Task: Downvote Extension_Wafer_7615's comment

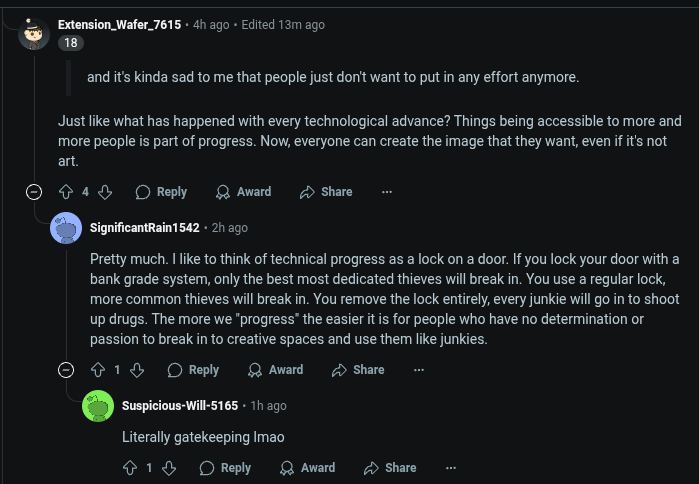Action: coord(105,192)
